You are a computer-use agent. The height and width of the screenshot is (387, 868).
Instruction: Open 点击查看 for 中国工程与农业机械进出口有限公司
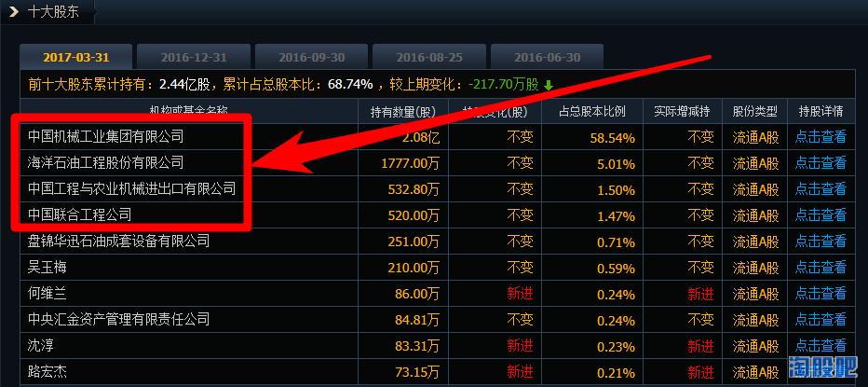pyautogui.click(x=821, y=188)
